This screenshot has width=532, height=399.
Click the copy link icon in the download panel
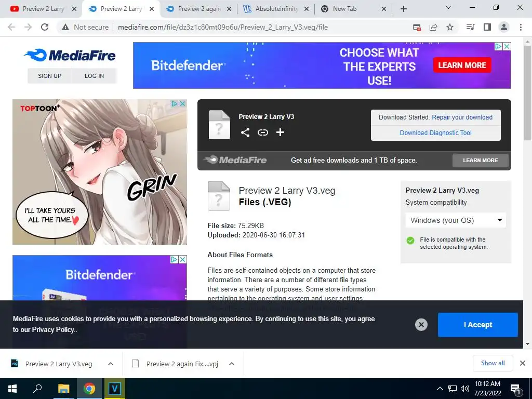[262, 132]
